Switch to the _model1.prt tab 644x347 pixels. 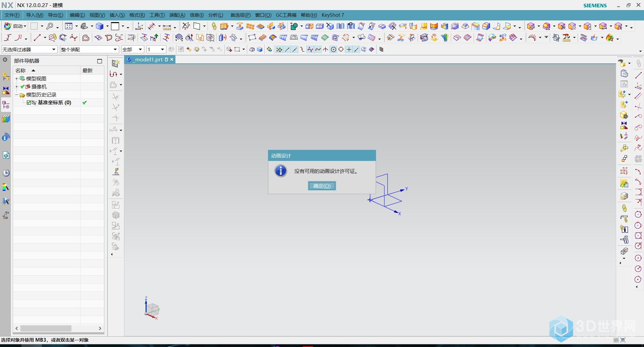(x=148, y=59)
